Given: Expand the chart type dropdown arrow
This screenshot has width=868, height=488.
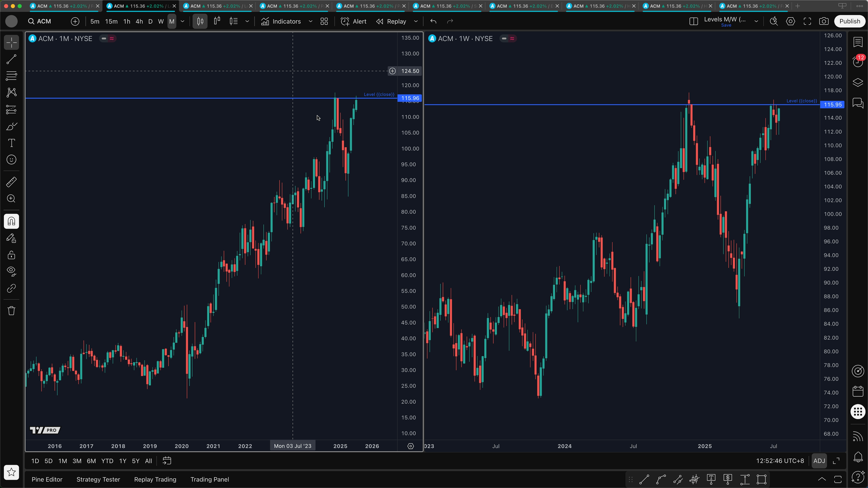Looking at the screenshot, I should [247, 21].
